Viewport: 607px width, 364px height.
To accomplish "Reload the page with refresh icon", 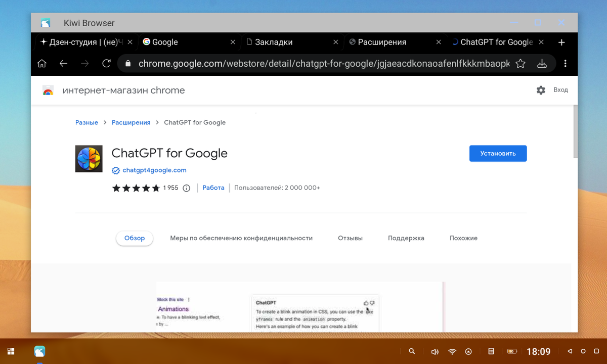I will click(x=106, y=64).
